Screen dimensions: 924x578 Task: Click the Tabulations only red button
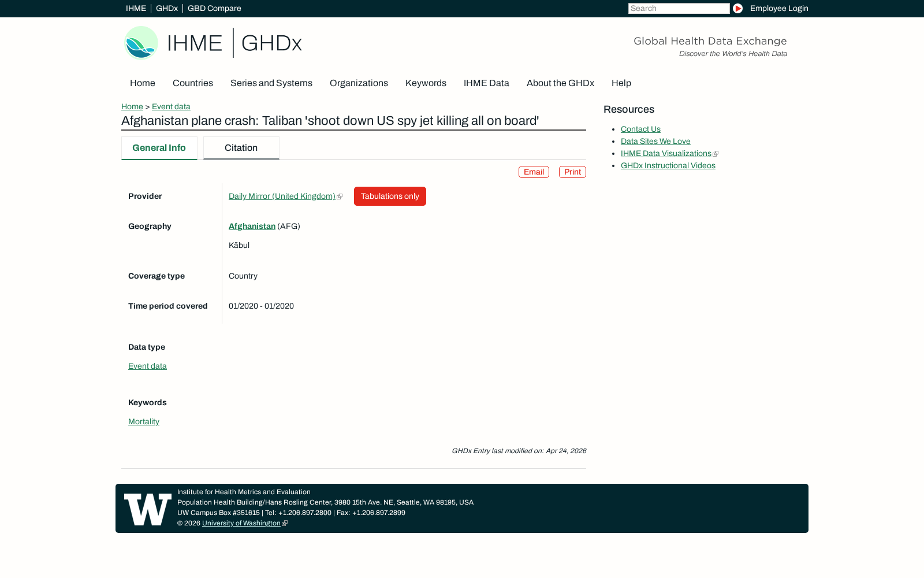coord(390,197)
